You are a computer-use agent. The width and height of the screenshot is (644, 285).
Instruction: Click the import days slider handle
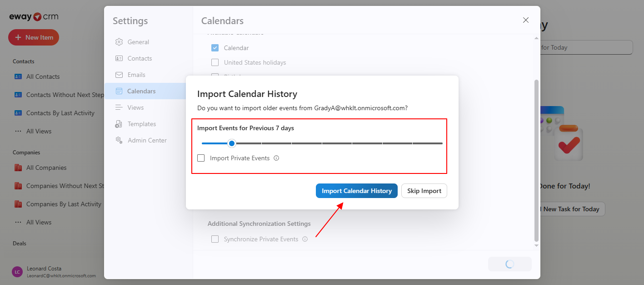(232, 143)
